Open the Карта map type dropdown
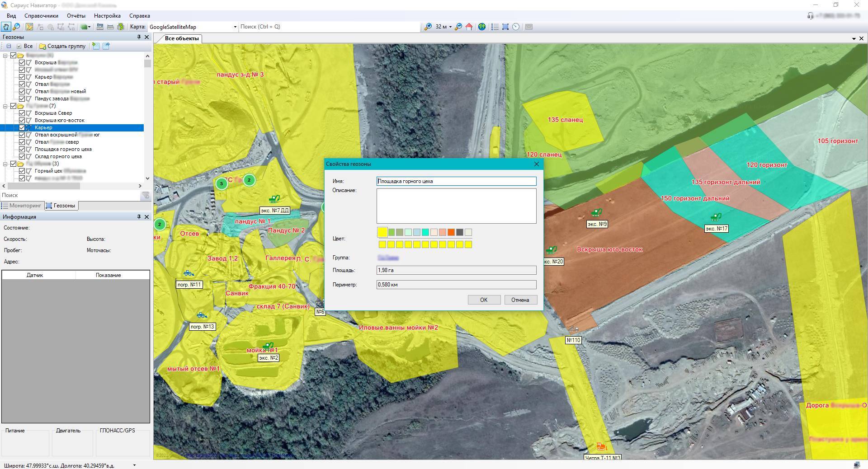868x469 pixels. coord(235,27)
